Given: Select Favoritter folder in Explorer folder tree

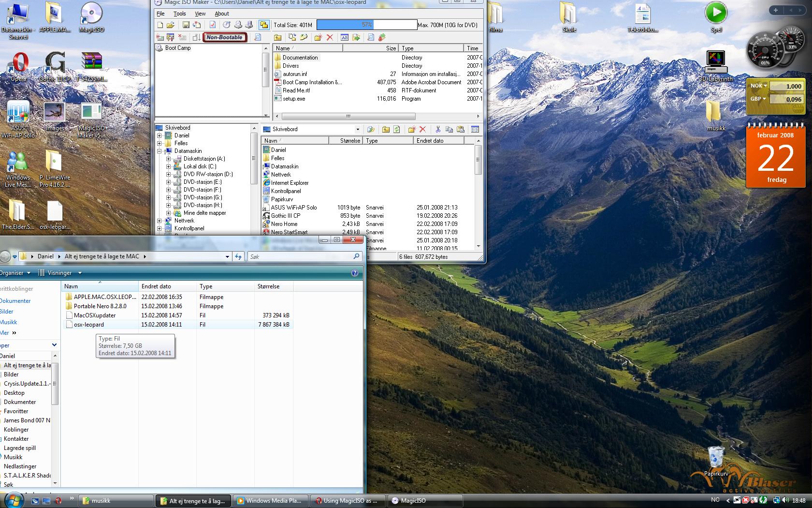Looking at the screenshot, I should pos(16,411).
